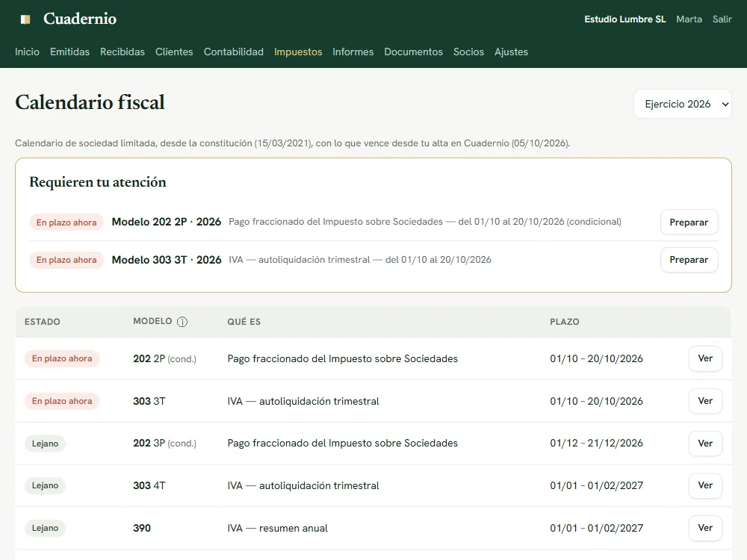Click the Cuadernio notebook logo icon

point(25,19)
